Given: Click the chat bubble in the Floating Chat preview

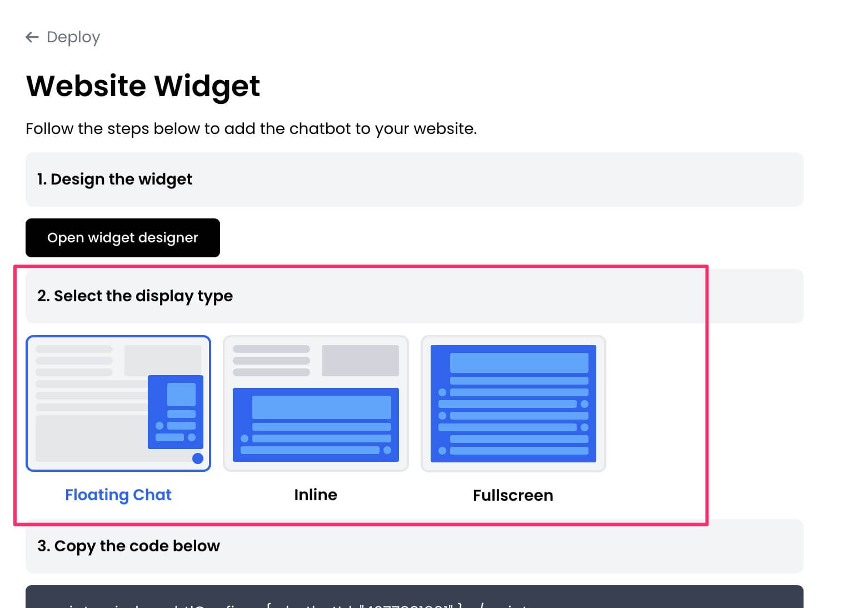Looking at the screenshot, I should tap(197, 459).
